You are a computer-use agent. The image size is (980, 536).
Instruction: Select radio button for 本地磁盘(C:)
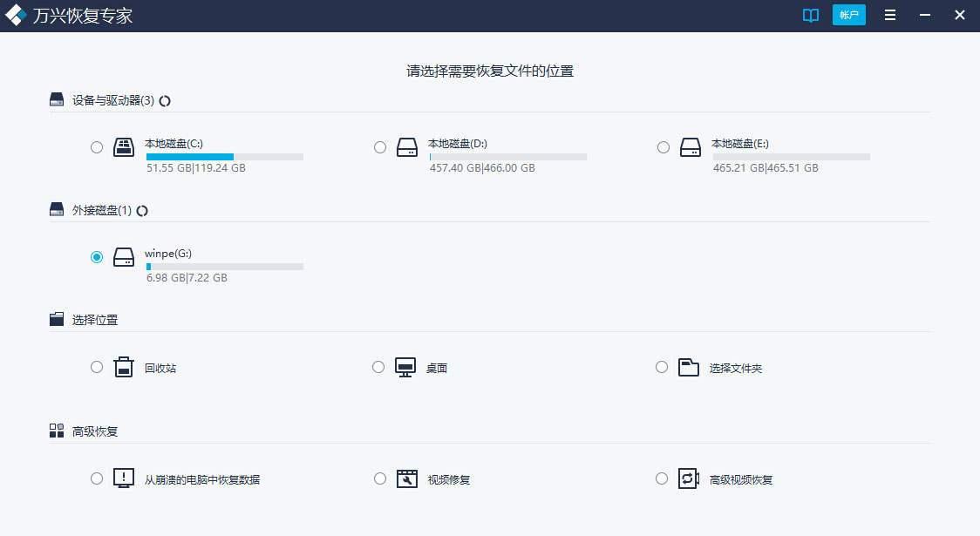click(x=97, y=147)
